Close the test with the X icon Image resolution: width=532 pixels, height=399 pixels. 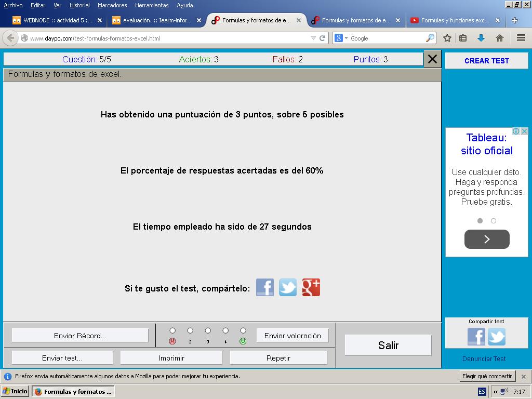[x=432, y=59]
